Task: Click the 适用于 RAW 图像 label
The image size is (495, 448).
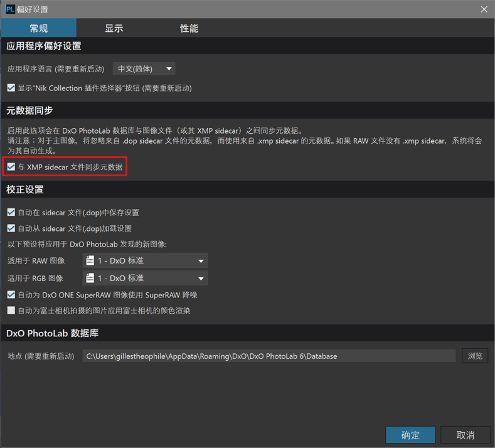Action: pos(36,261)
